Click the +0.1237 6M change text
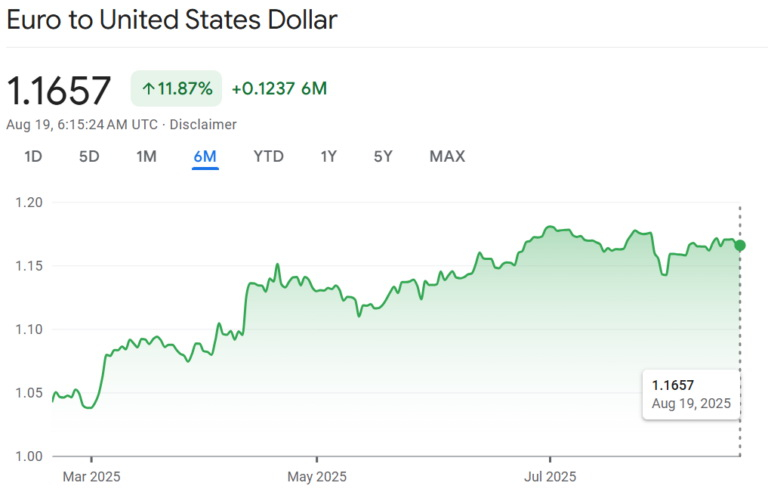 click(279, 89)
